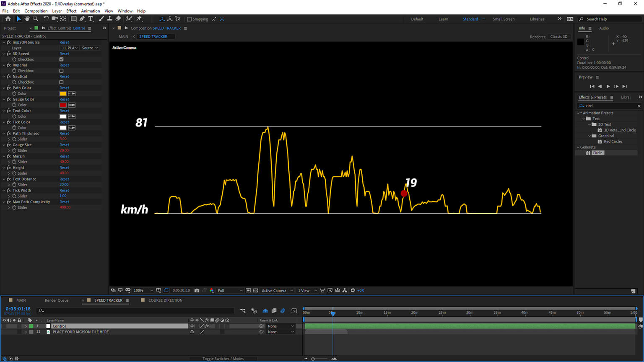
Task: Select the Unified Camera tool
Action: (55, 19)
